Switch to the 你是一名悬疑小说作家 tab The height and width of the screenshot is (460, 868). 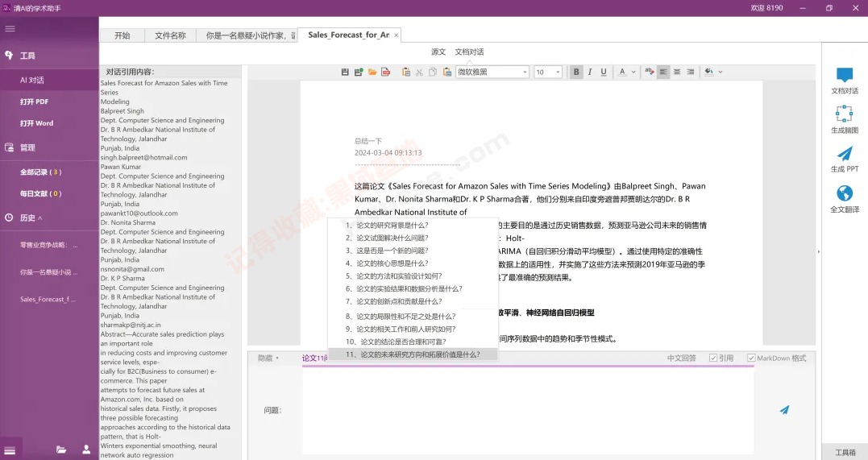248,35
